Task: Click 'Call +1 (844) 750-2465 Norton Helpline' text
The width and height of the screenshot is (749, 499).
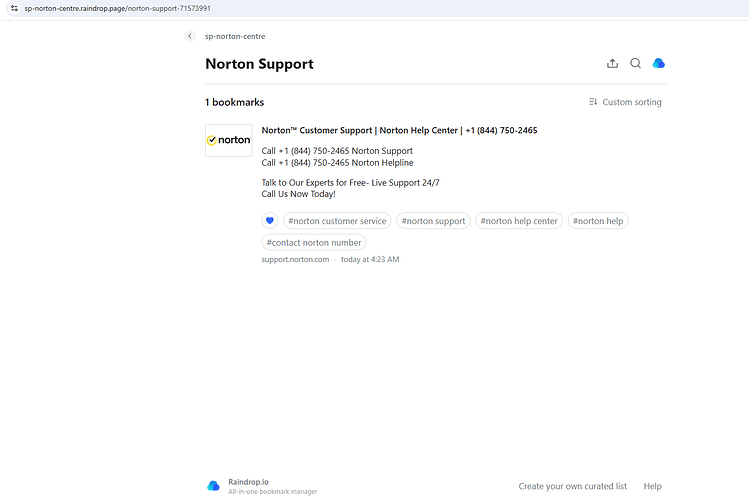Action: coord(337,163)
